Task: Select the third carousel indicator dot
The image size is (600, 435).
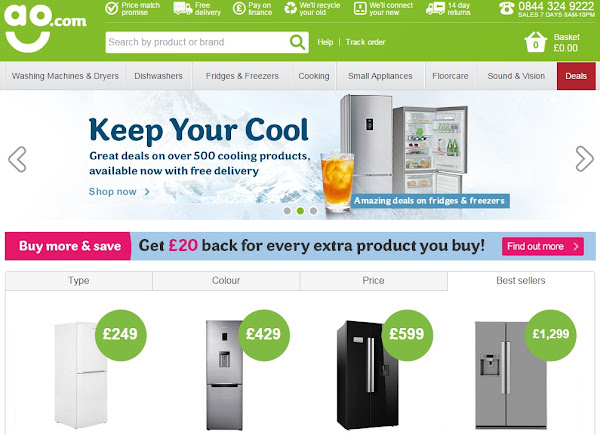Action: tap(313, 211)
